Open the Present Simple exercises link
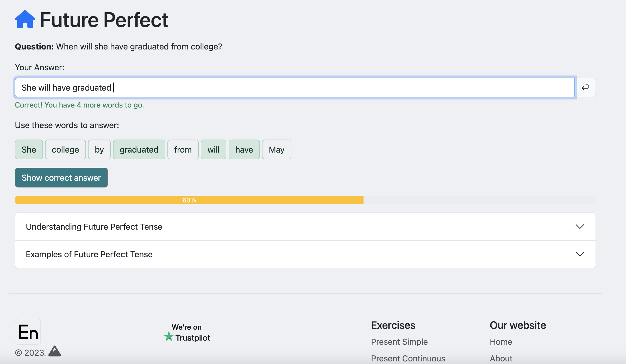 (399, 342)
